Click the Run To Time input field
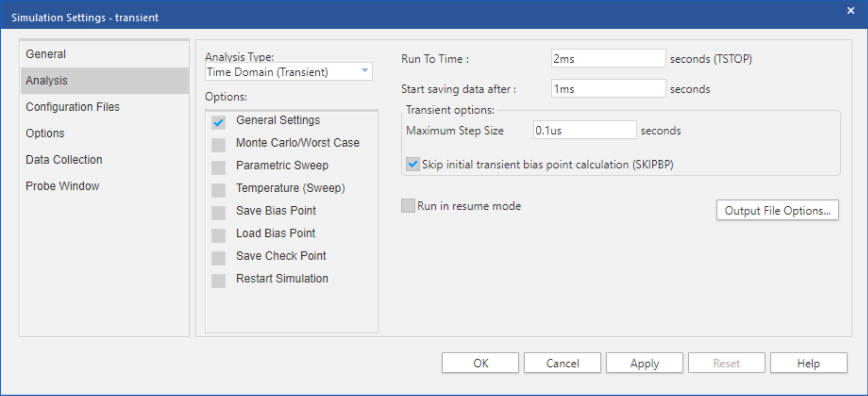868x396 pixels. pos(608,59)
